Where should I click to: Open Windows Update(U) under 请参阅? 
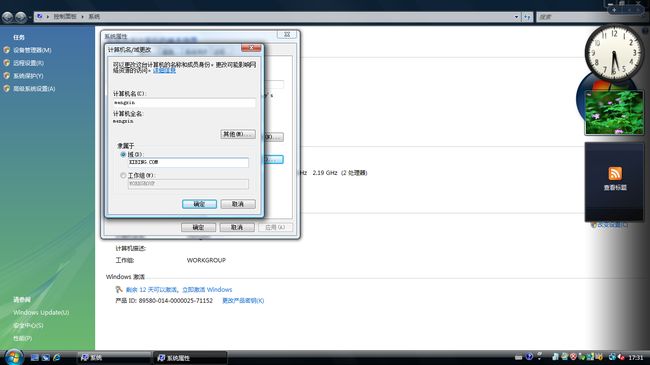(41, 312)
